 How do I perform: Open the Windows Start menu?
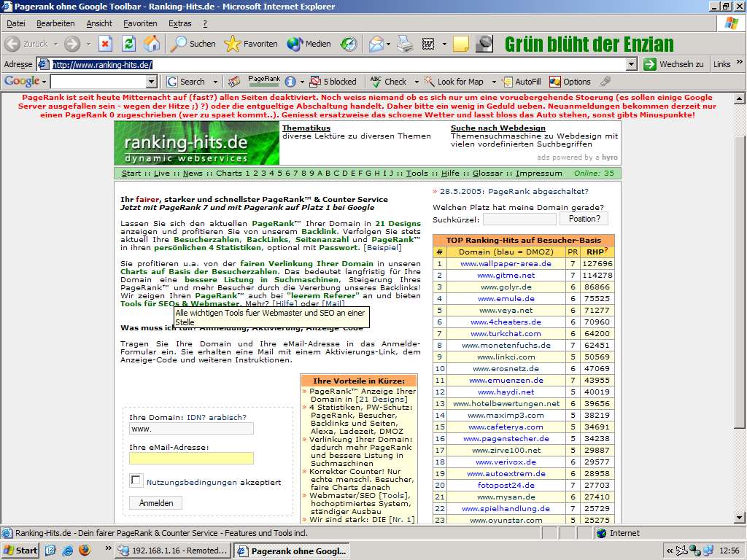click(20, 551)
